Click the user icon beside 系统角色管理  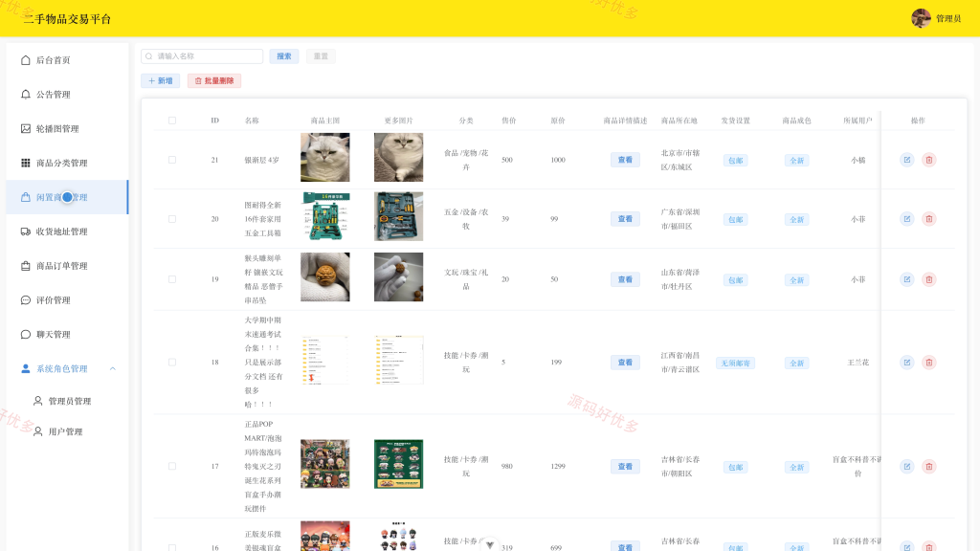click(26, 369)
